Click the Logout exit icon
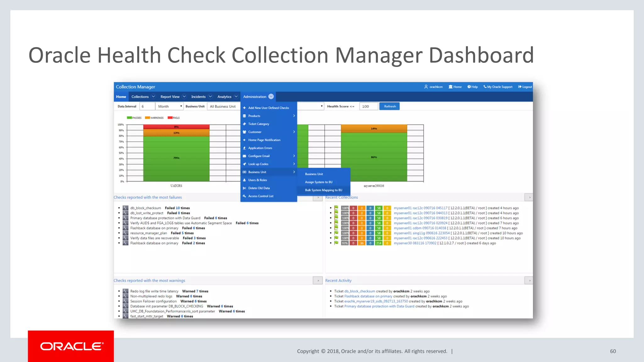This screenshot has width=644, height=362. pyautogui.click(x=520, y=87)
